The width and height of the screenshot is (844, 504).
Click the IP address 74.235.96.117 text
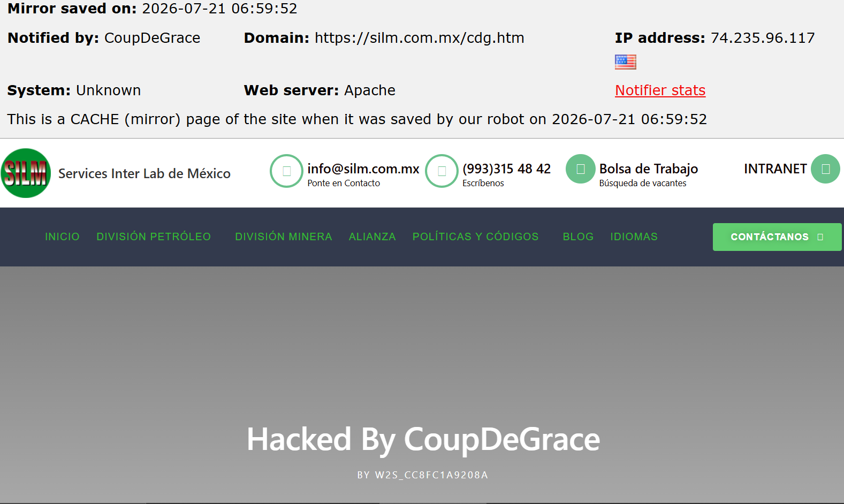[763, 38]
